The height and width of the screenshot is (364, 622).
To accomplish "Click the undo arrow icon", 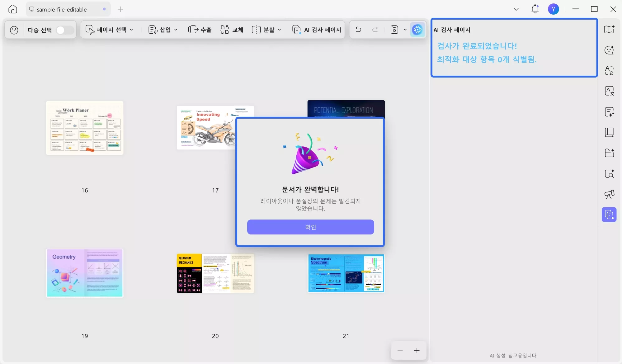I will (358, 30).
